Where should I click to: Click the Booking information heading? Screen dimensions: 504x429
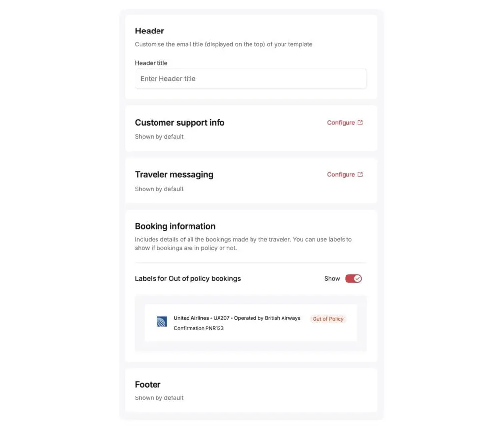tap(175, 226)
